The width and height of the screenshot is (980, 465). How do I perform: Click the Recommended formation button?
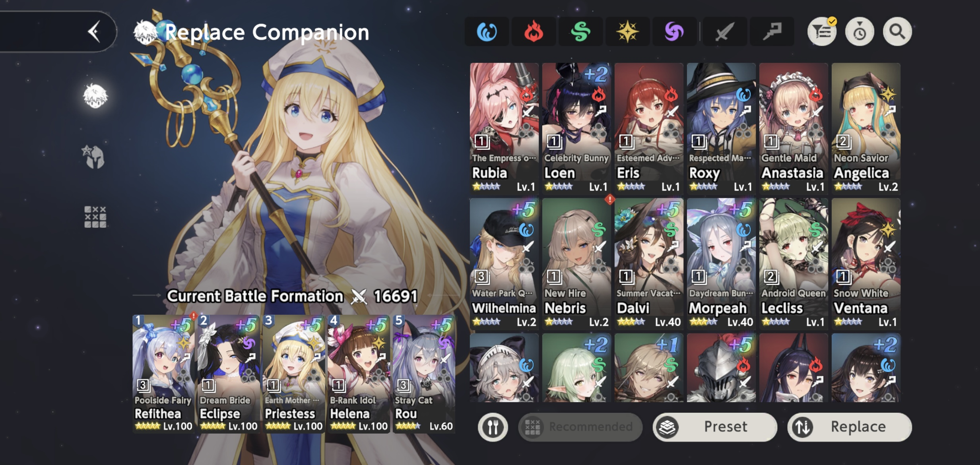[x=580, y=427]
